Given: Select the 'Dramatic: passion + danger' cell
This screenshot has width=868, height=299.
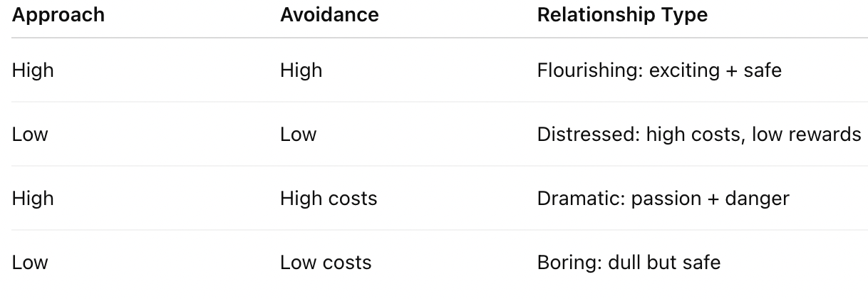Looking at the screenshot, I should point(663,198).
